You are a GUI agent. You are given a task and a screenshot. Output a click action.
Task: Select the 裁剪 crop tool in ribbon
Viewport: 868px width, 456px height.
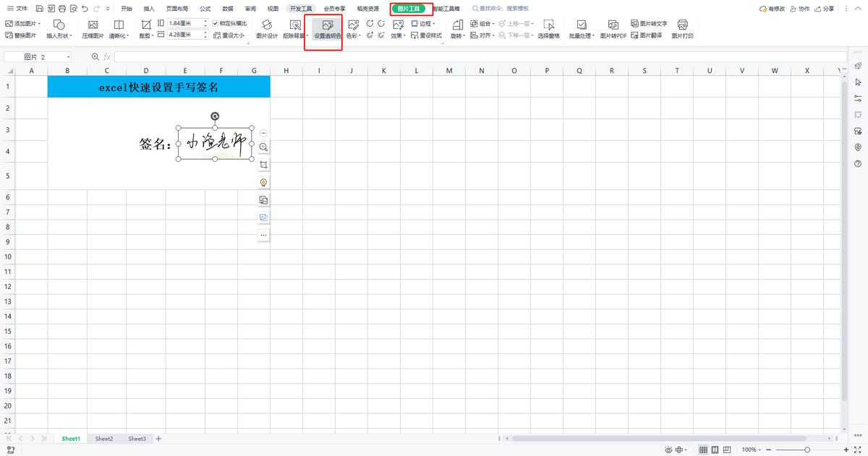pos(146,29)
